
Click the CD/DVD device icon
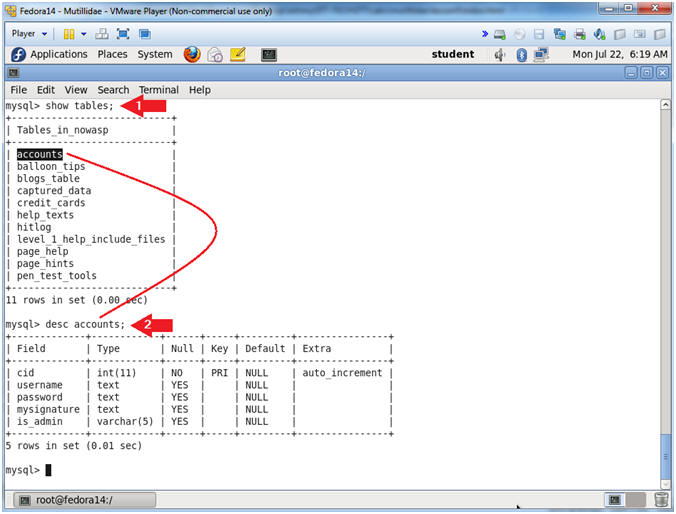tap(520, 34)
